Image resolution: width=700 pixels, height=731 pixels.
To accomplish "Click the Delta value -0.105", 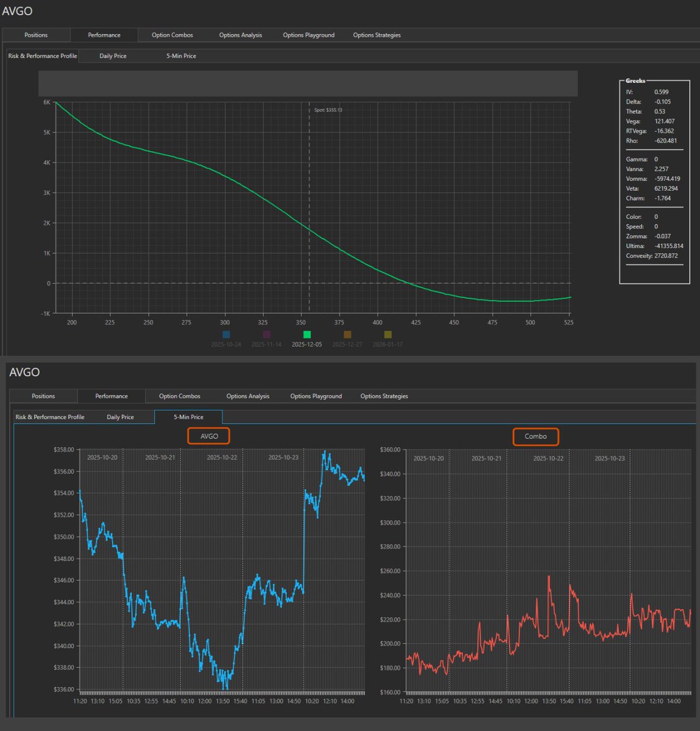I will coord(663,102).
